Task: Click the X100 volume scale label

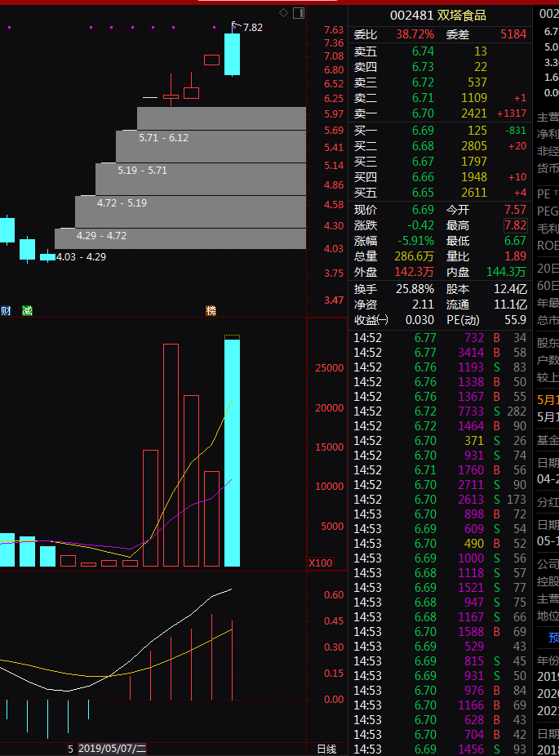Action: [x=320, y=563]
